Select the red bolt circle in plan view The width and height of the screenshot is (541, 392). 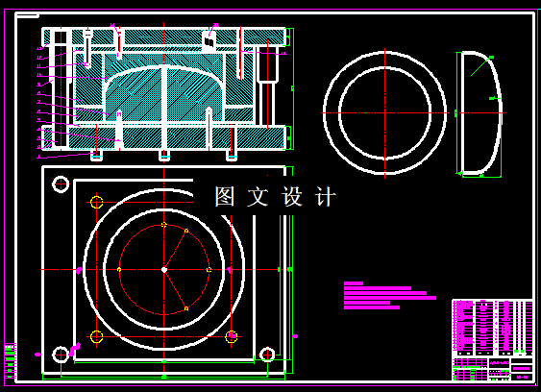coord(164,269)
